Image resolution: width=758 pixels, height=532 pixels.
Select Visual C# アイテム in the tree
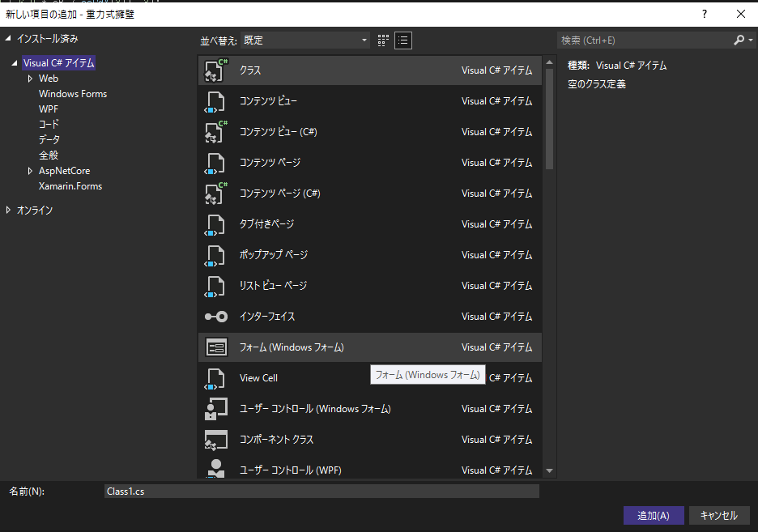coord(59,63)
